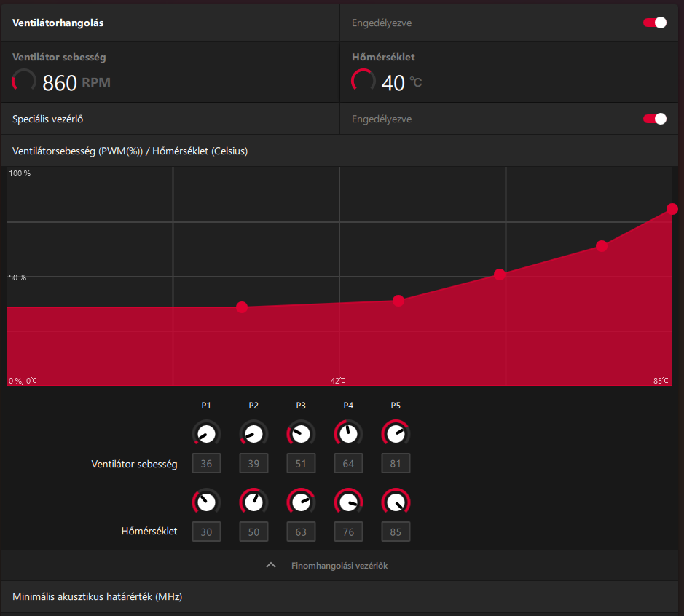Click the P4 temperature field showing 76
Screen dimensions: 684x616
click(348, 532)
